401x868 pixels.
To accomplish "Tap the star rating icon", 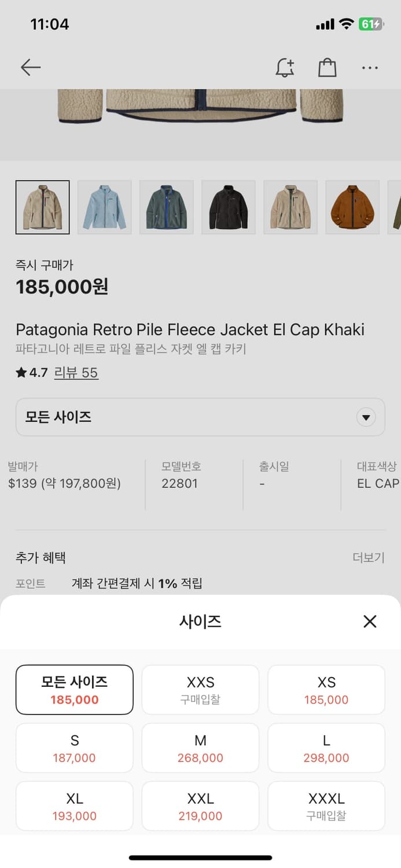I will 21,373.
